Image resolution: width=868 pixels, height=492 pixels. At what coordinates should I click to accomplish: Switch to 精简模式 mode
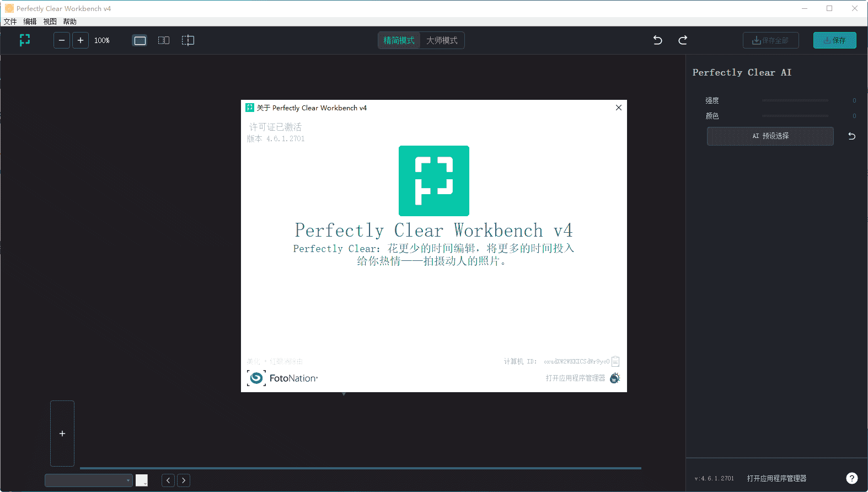click(x=399, y=40)
